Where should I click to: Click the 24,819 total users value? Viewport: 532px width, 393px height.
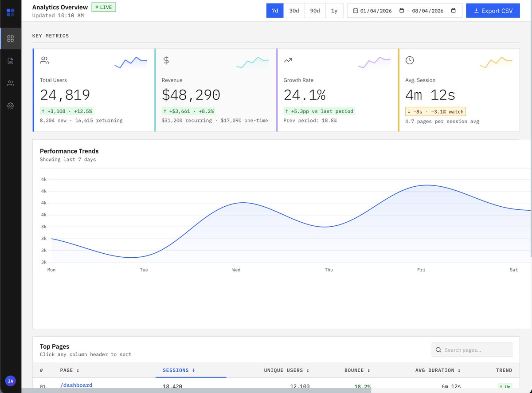65,95
